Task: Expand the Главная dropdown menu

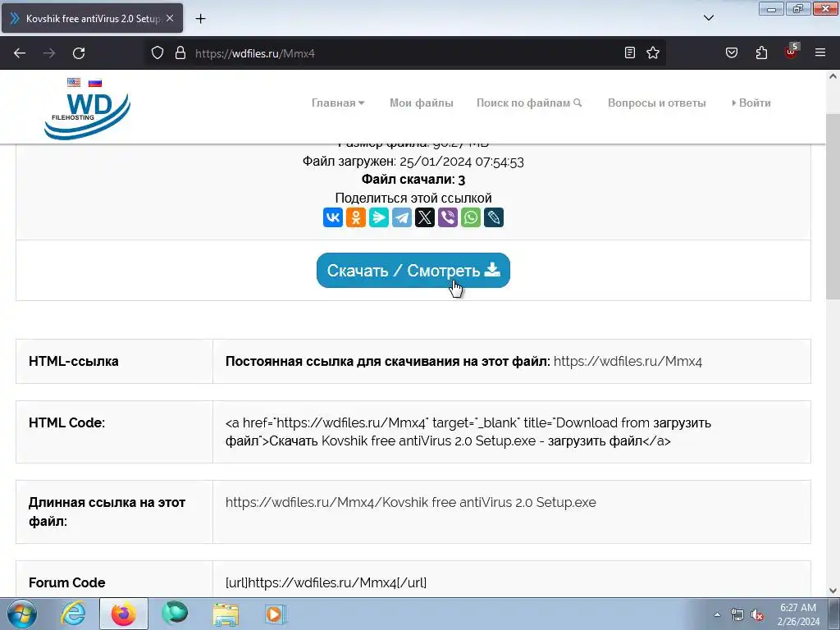Action: [338, 103]
